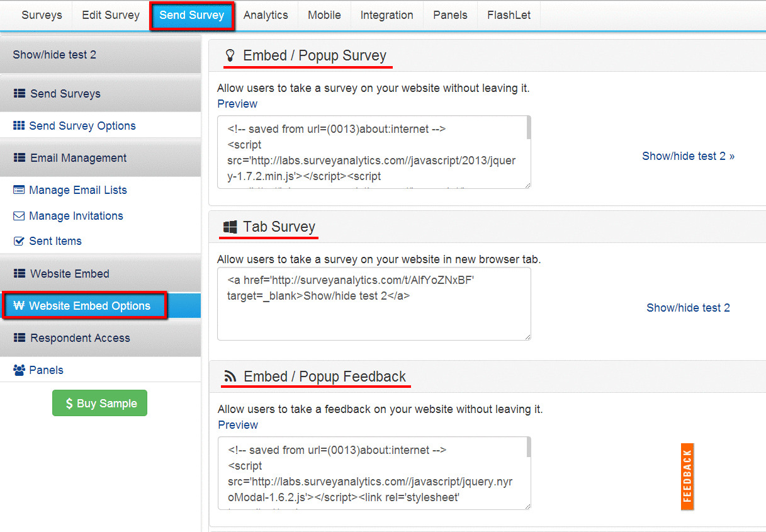Viewport: 766px width, 532px height.
Task: Collapse the Website Embed sidebar section
Action: pos(101,274)
